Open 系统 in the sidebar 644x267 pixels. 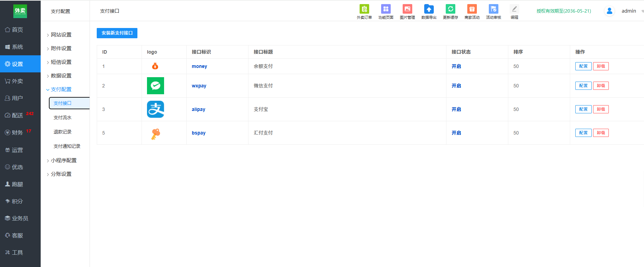point(20,47)
